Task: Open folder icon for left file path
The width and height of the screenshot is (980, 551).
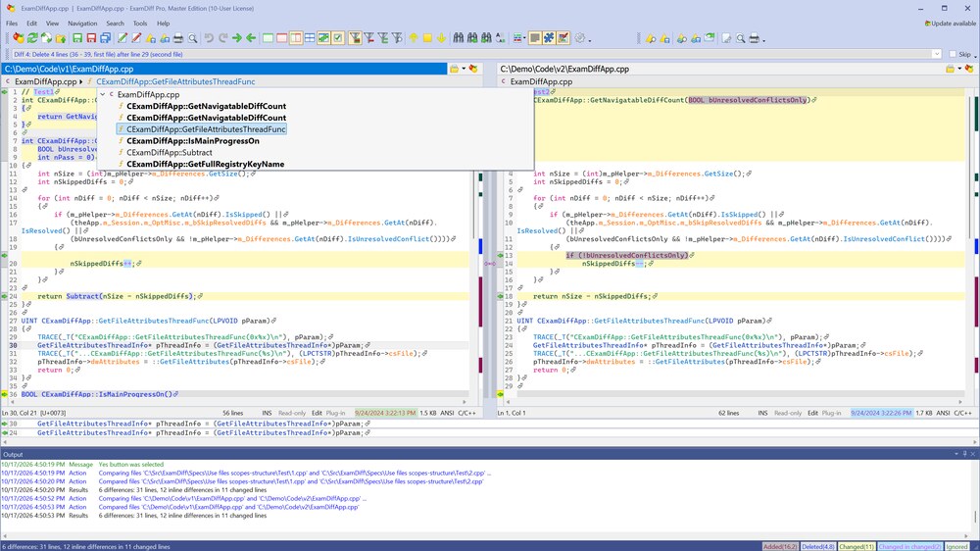Action: pyautogui.click(x=455, y=69)
